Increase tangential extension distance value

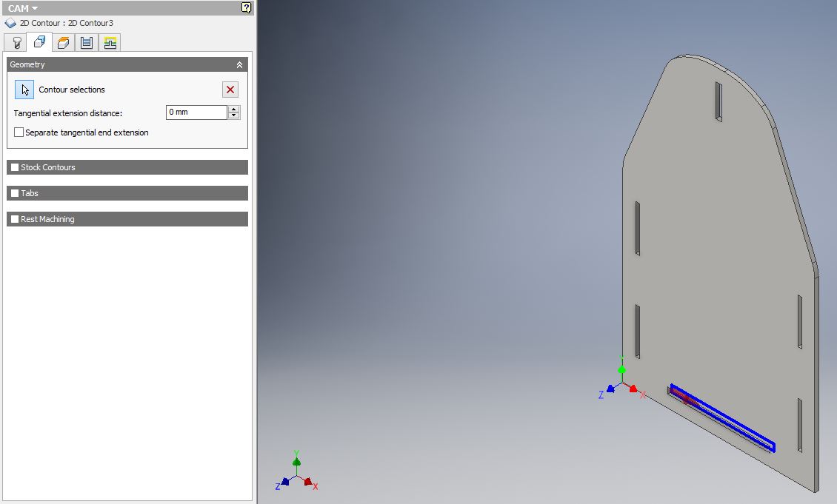point(234,109)
